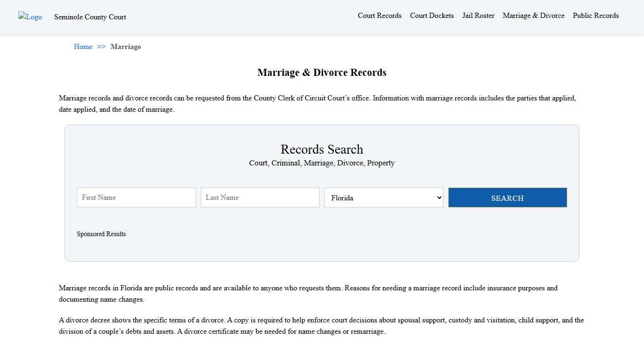Click the Seminole County Court site title
644x362 pixels.
(90, 17)
